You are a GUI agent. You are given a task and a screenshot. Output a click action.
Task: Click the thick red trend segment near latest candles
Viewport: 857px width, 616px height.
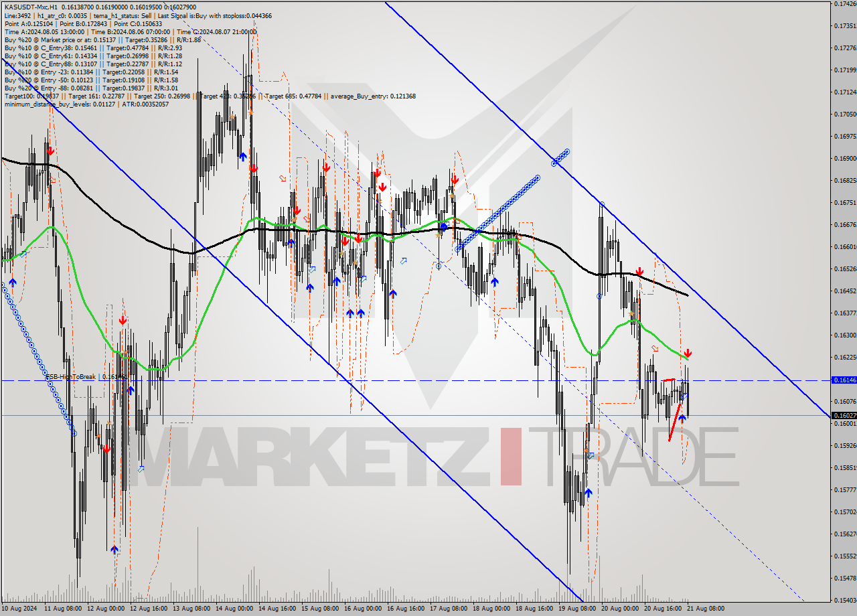click(x=675, y=421)
